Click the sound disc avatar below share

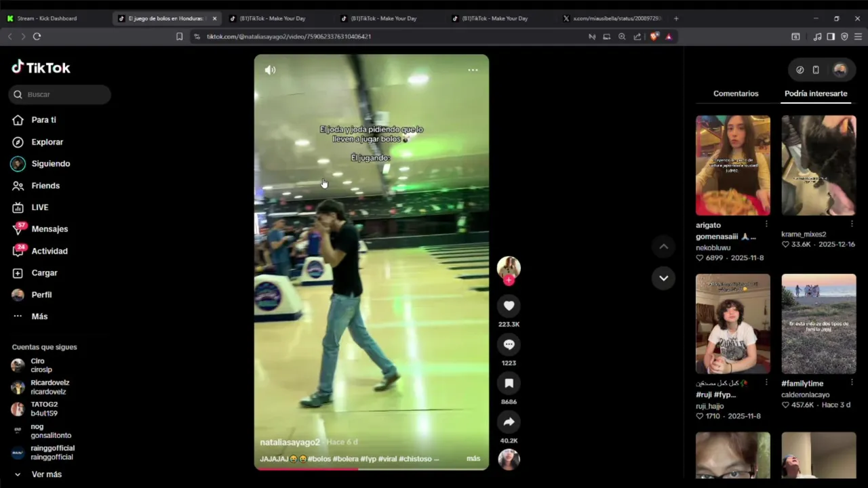tap(509, 460)
